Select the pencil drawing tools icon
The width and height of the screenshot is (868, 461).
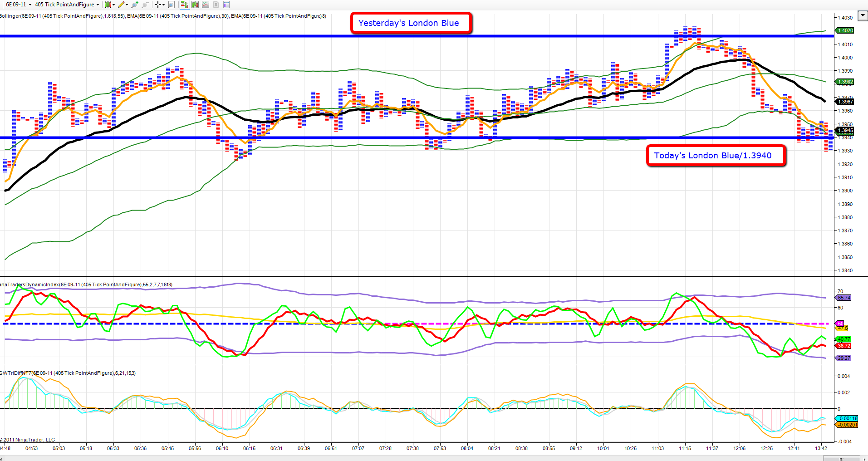[x=121, y=5]
